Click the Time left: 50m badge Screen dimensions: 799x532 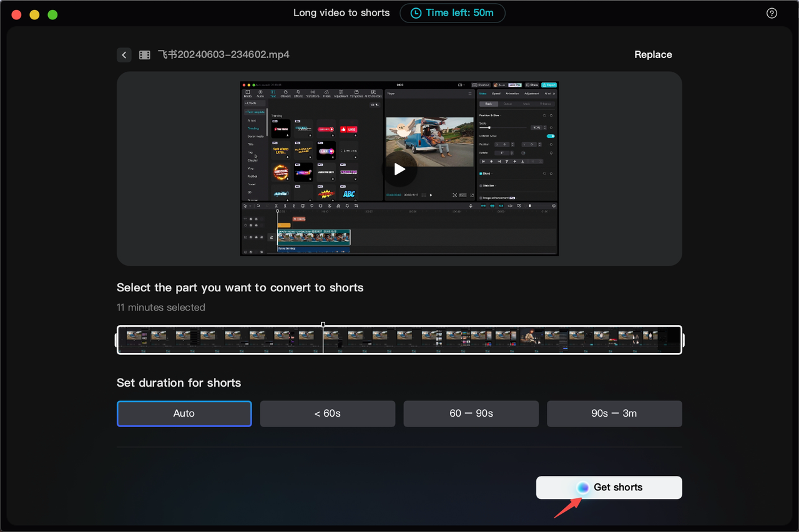click(x=452, y=12)
